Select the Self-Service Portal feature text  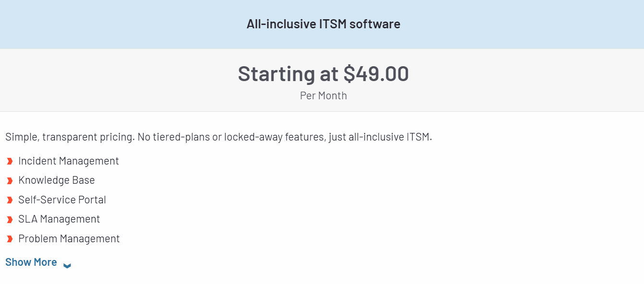coord(62,200)
